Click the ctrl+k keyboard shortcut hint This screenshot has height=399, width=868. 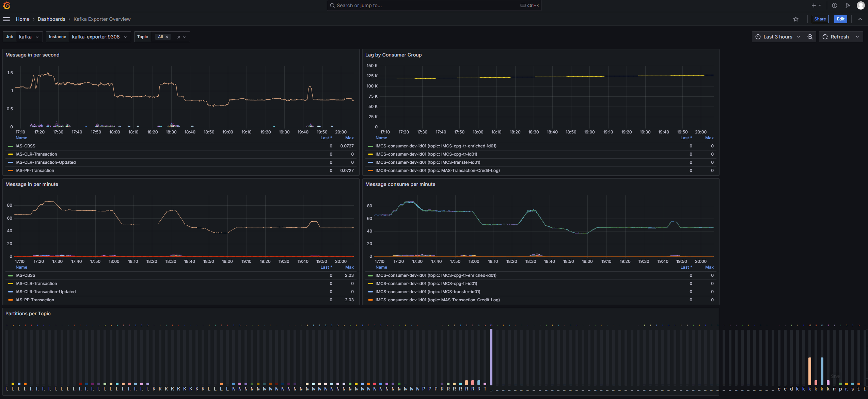click(x=530, y=5)
